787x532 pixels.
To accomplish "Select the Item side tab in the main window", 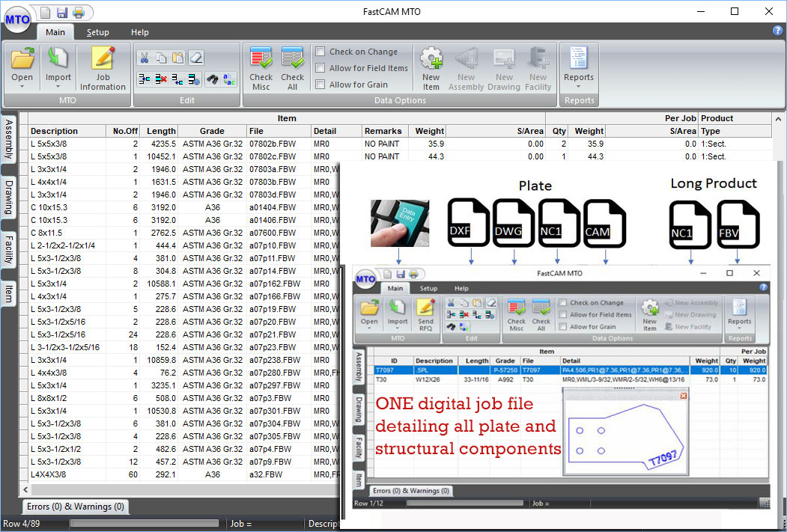I will click(x=8, y=293).
